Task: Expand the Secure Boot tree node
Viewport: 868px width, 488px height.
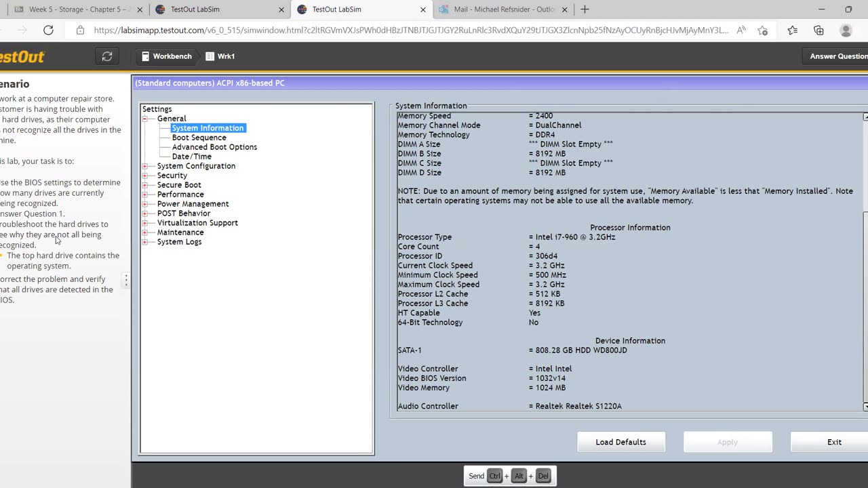Action: point(144,185)
